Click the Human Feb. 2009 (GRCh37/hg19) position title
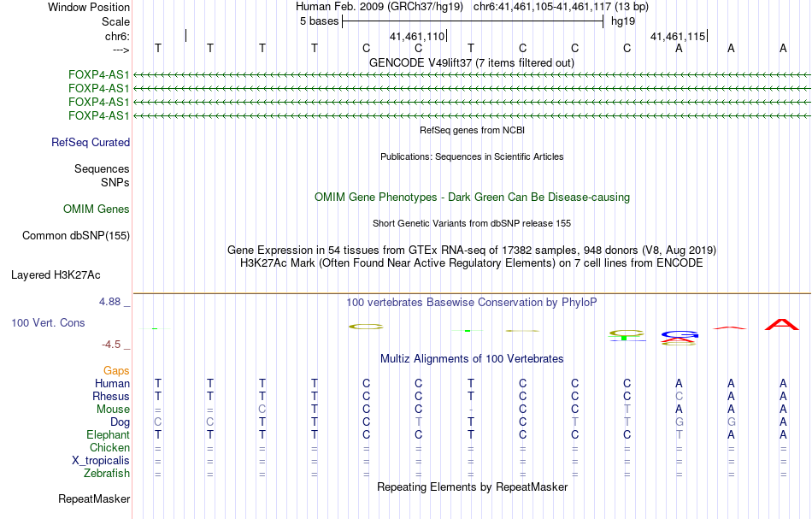Viewport: 812px width, 519px height. point(381,7)
